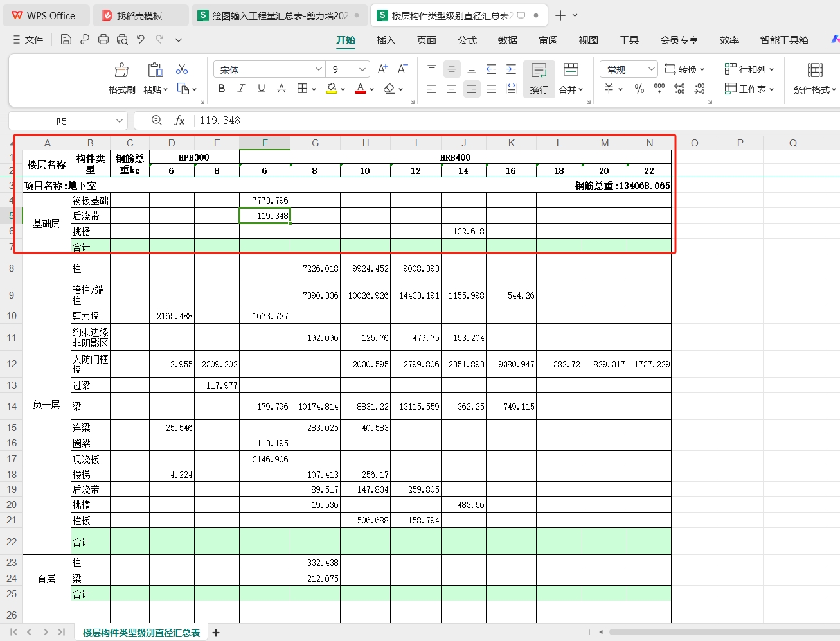Open Print Preview icon
Image resolution: width=840 pixels, height=641 pixels.
(122, 40)
